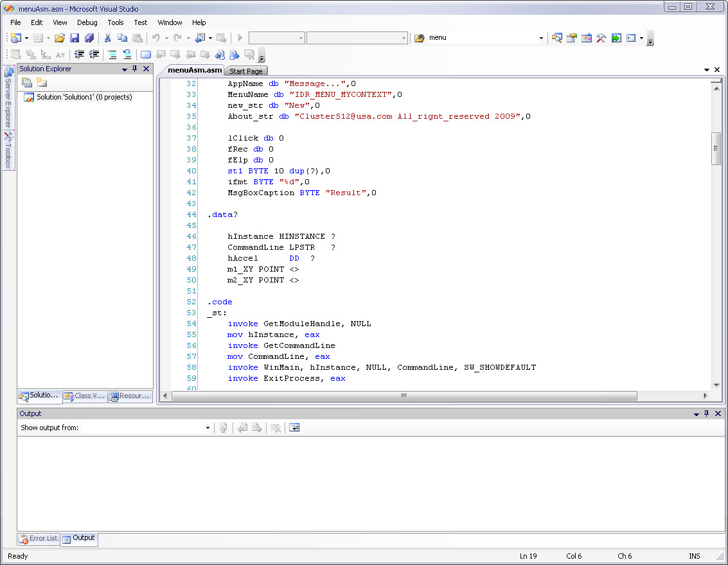Close the menuAsm.asm document
728x565 pixels.
click(717, 69)
